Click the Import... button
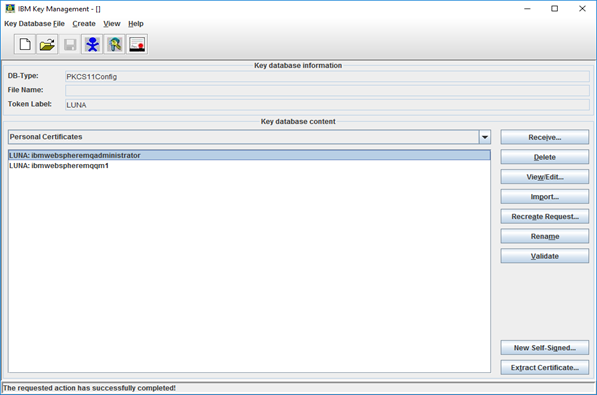Image resolution: width=597 pixels, height=395 pixels. click(x=544, y=197)
